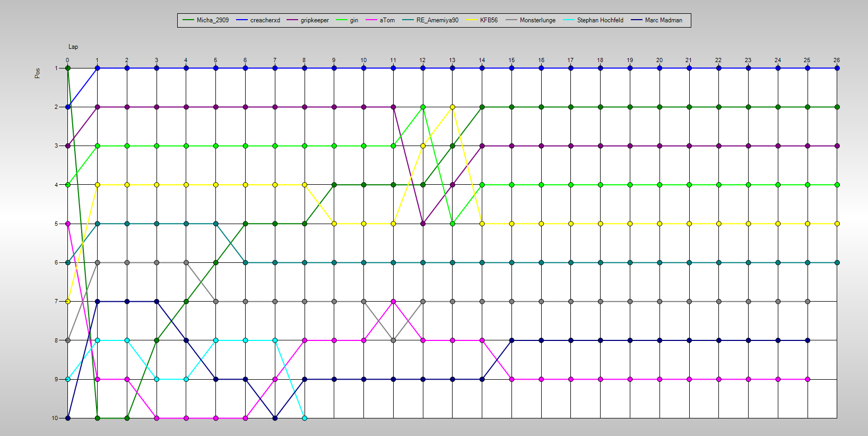The image size is (868, 436).
Task: Click Marc Madman's navy point, lap 0 P10
Action: tap(68, 418)
